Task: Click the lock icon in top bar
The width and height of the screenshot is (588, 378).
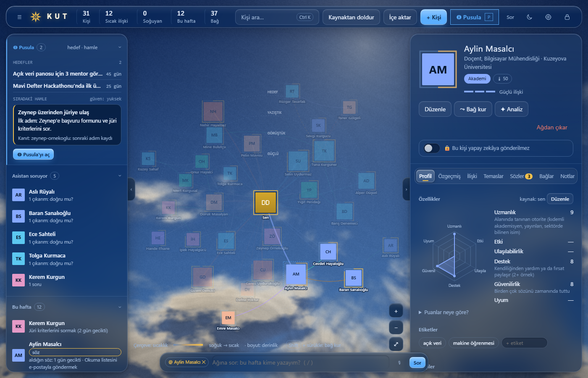Action: pyautogui.click(x=567, y=17)
